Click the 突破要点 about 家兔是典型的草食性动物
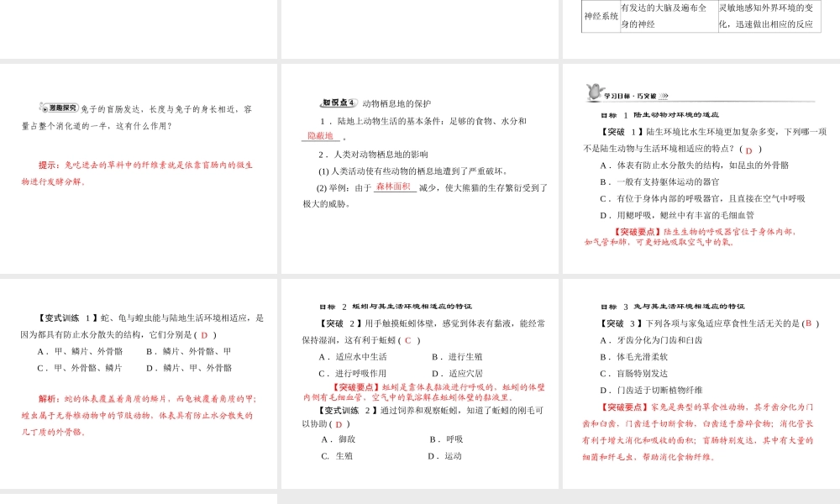840x504 pixels. tap(698, 432)
